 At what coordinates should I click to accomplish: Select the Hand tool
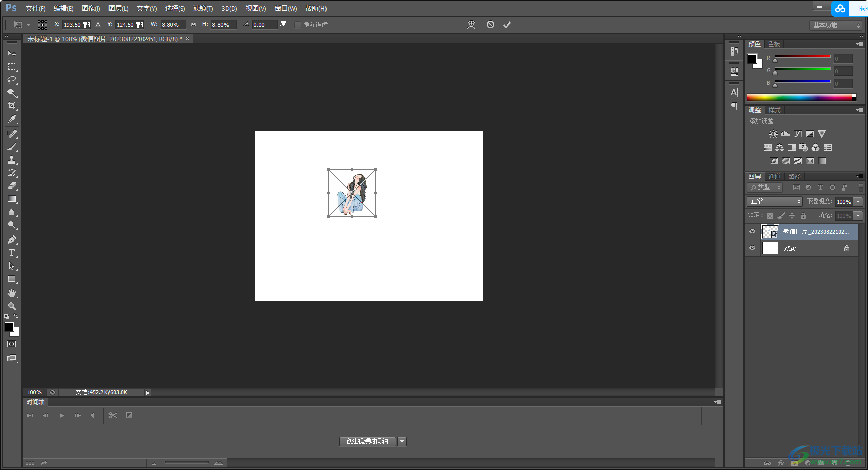(x=12, y=293)
